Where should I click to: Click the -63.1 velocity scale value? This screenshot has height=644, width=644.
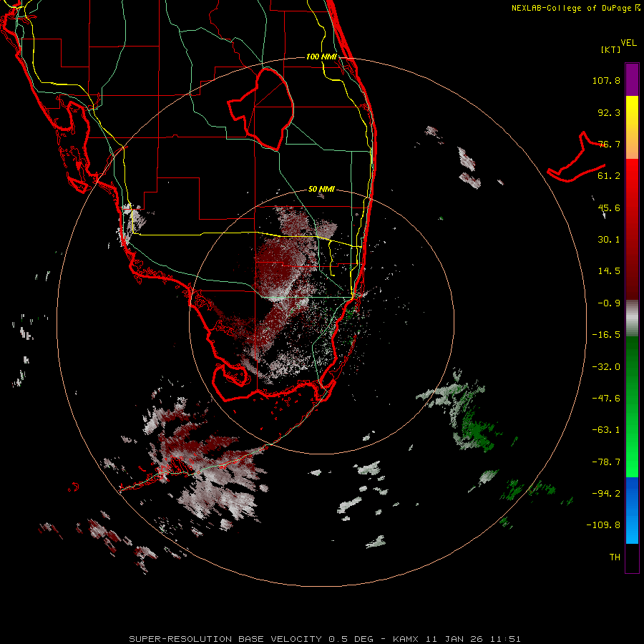606,430
